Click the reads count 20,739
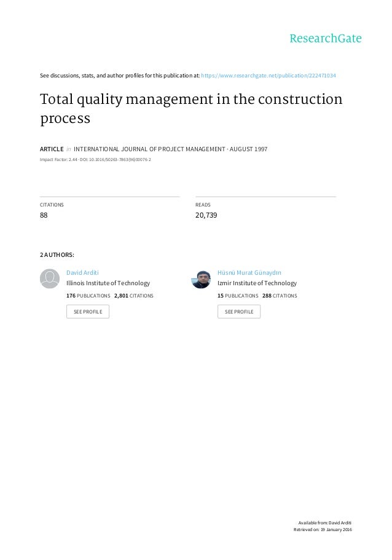Viewport: 392px width, 560px height. 206,216
